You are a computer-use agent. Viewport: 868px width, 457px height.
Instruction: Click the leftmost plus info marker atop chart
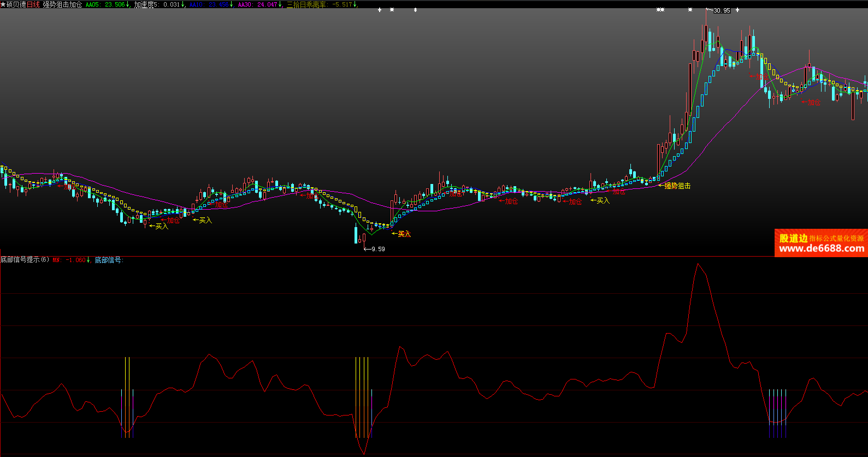pos(380,10)
